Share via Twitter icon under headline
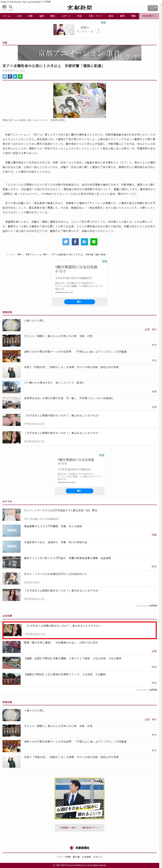This screenshot has height=868, width=162. coord(5,77)
